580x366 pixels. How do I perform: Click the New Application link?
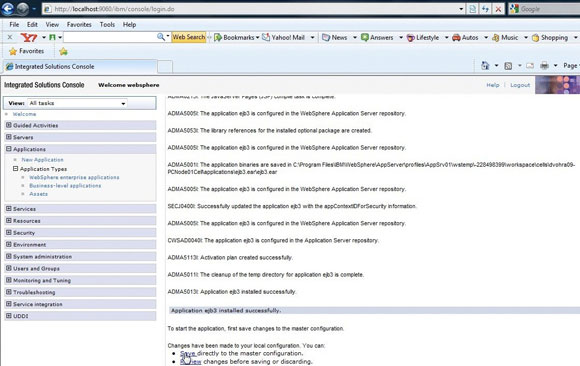[x=43, y=160]
